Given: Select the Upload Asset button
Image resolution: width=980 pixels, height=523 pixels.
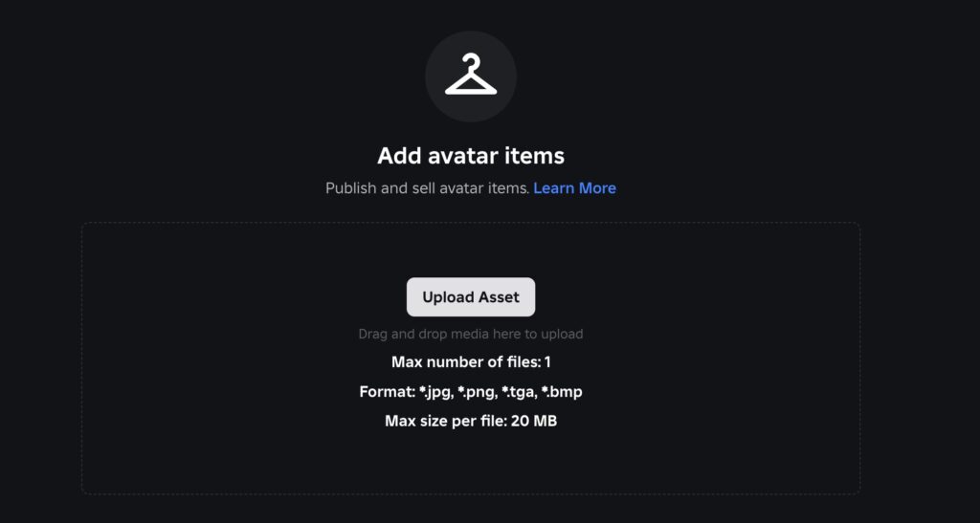Looking at the screenshot, I should (x=471, y=297).
